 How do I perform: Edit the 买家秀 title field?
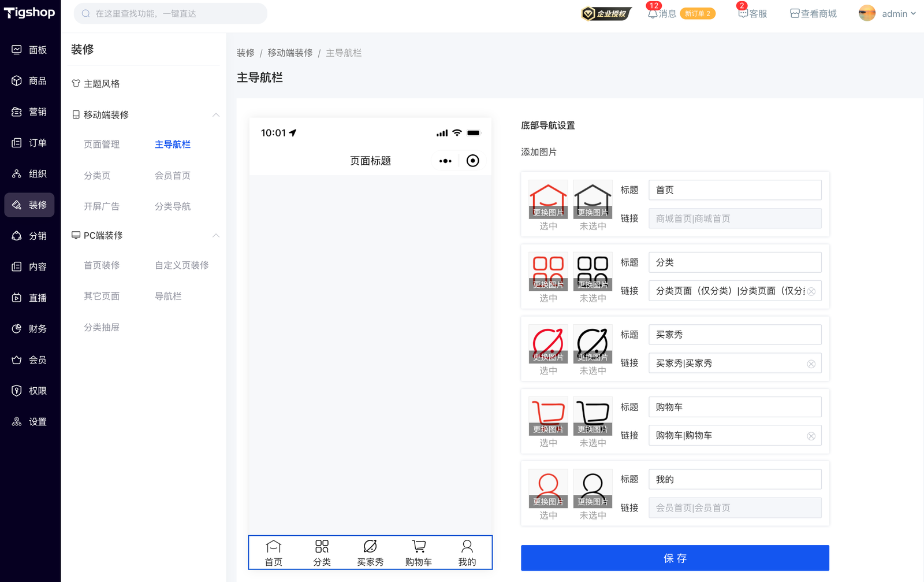coord(735,335)
